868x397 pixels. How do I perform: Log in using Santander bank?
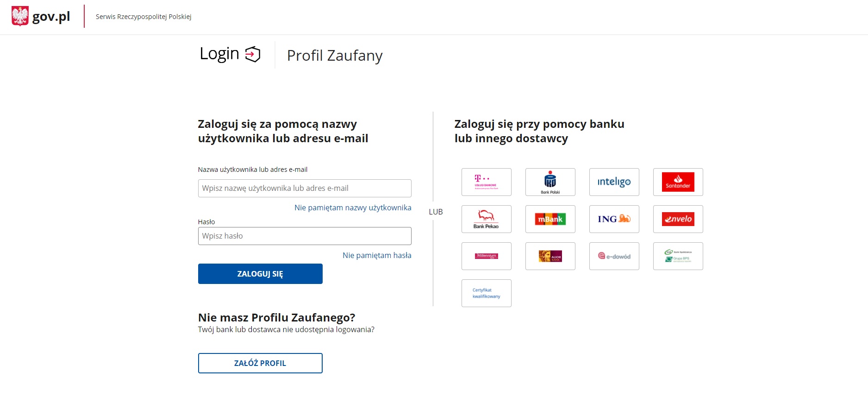(678, 182)
